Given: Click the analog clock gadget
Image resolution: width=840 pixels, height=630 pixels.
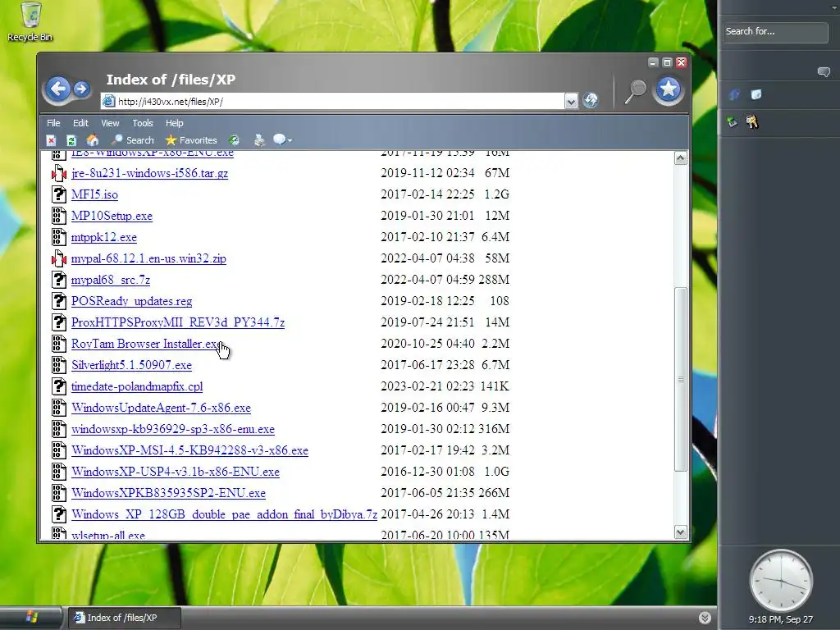Looking at the screenshot, I should point(781,580).
